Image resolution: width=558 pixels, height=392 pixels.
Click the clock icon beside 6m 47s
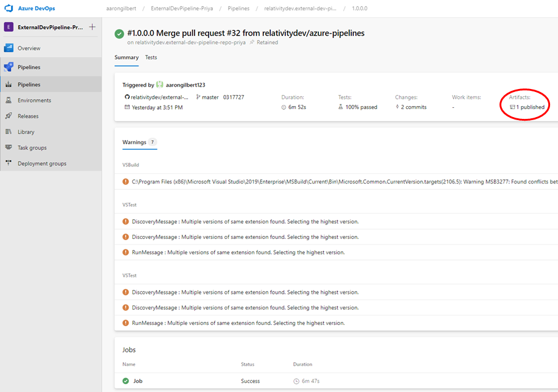296,381
